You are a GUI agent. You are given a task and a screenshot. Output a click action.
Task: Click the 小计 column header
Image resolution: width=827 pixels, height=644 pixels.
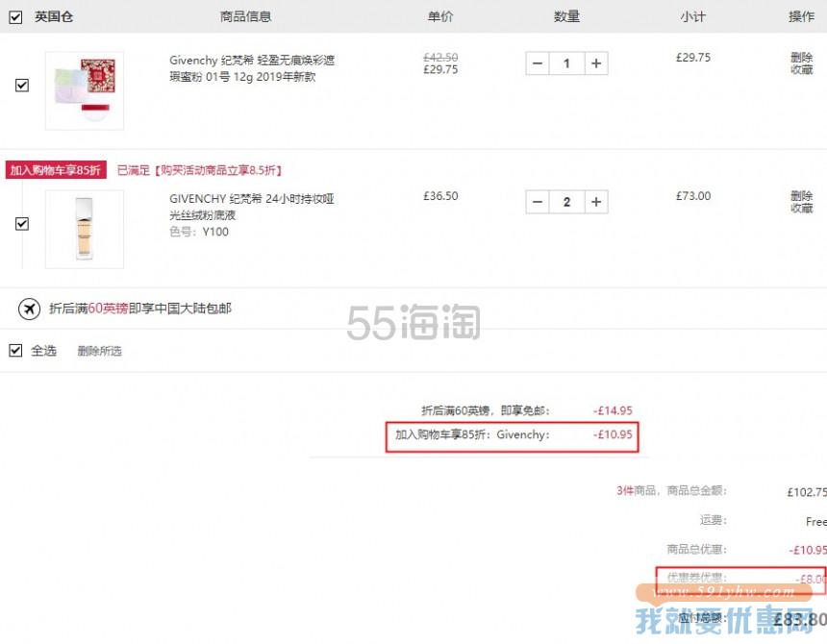tap(692, 17)
